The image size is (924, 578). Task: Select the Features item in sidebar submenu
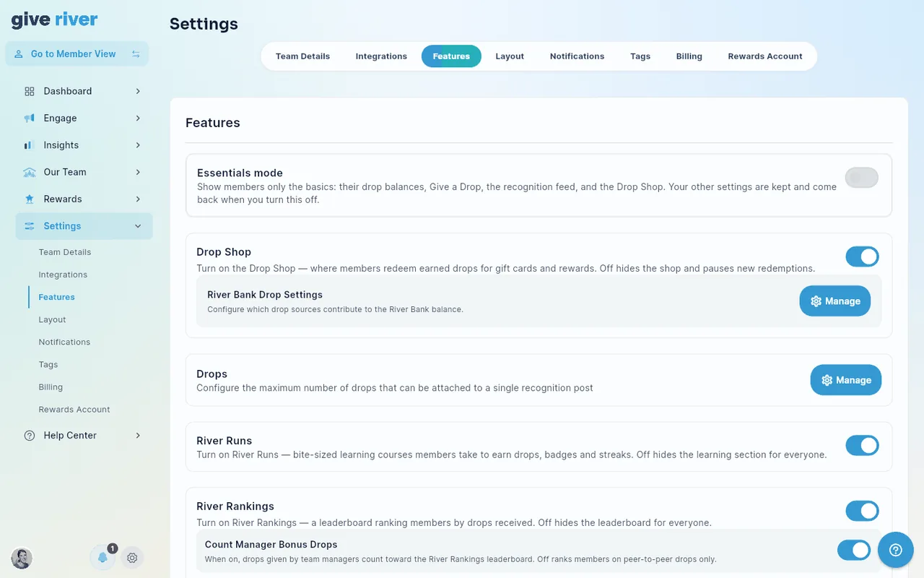pos(56,297)
